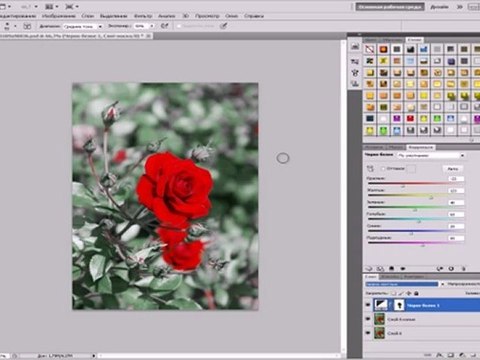Open the tool preset picker arrow
The height and width of the screenshot is (360, 480).
15,26
